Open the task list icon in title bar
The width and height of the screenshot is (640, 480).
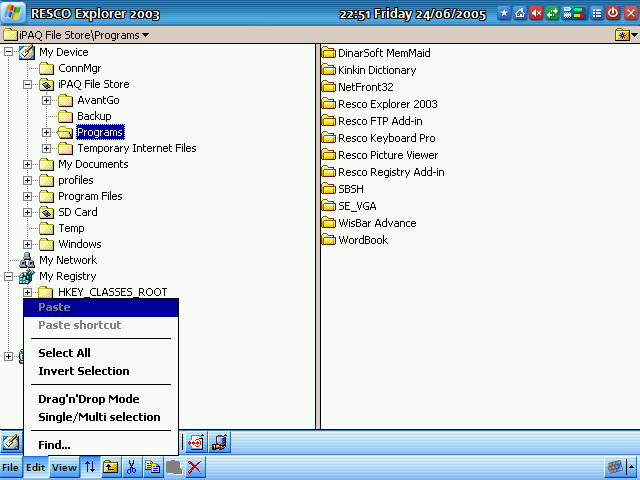click(597, 13)
